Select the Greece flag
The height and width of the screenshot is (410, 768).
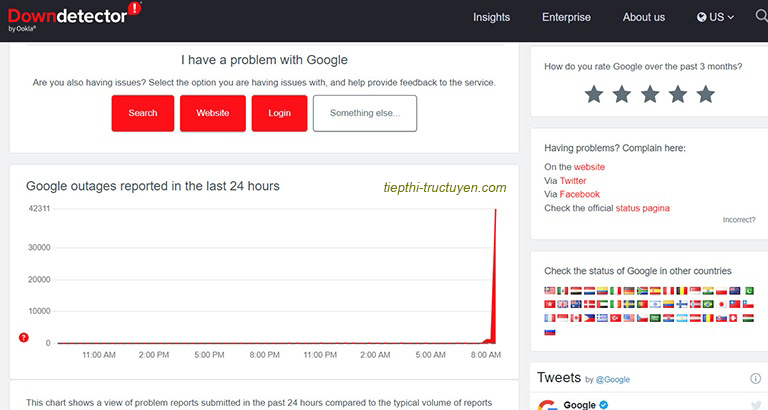click(602, 318)
